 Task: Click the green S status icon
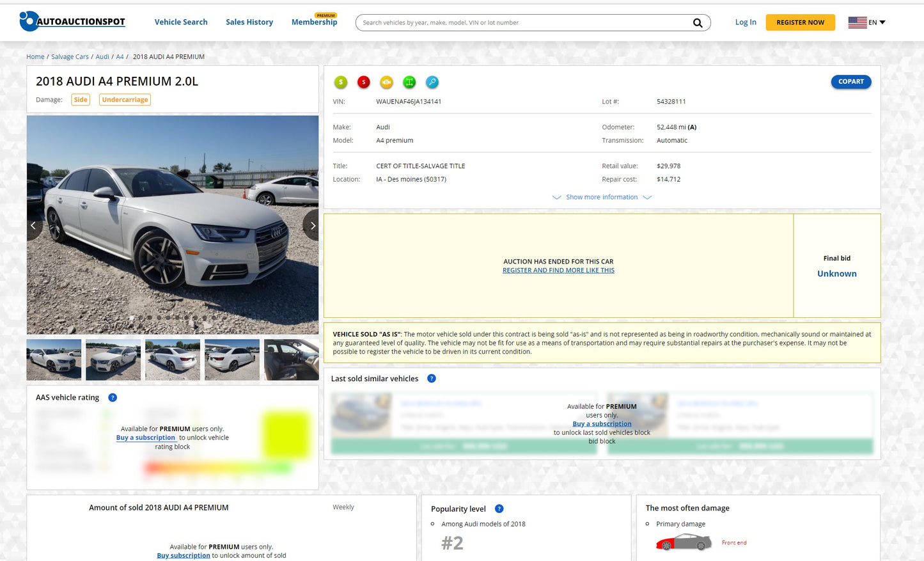tap(341, 82)
